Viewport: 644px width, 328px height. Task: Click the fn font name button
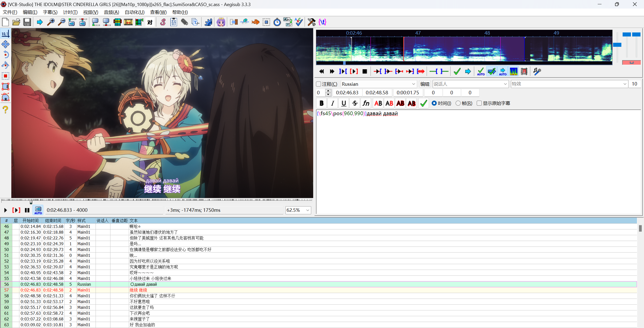coord(366,103)
